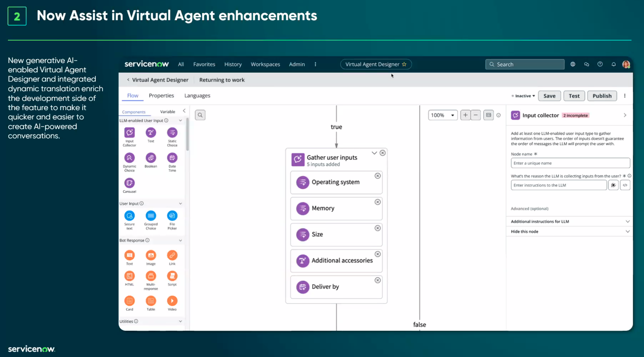Open the 100% zoom level dropdown
This screenshot has width=644, height=357.
click(443, 115)
